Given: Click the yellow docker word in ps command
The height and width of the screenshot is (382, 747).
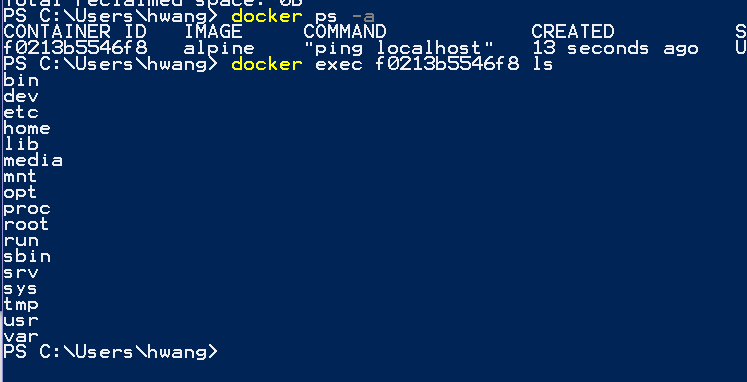Looking at the screenshot, I should point(267,16).
